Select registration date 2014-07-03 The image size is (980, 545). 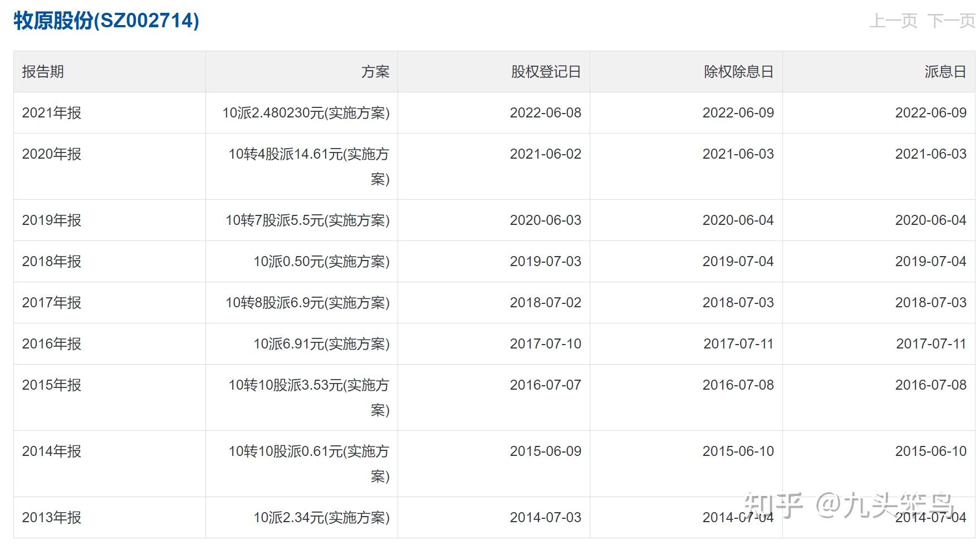coord(546,518)
